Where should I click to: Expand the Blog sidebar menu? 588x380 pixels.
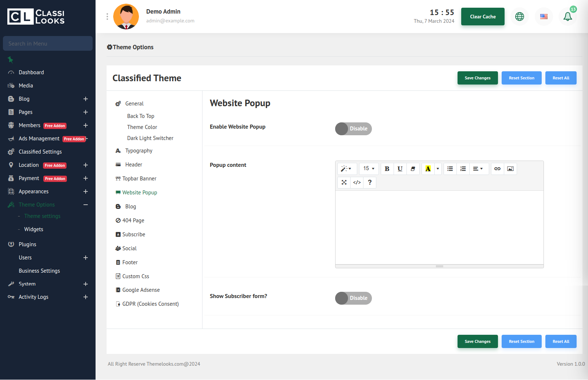tap(85, 99)
